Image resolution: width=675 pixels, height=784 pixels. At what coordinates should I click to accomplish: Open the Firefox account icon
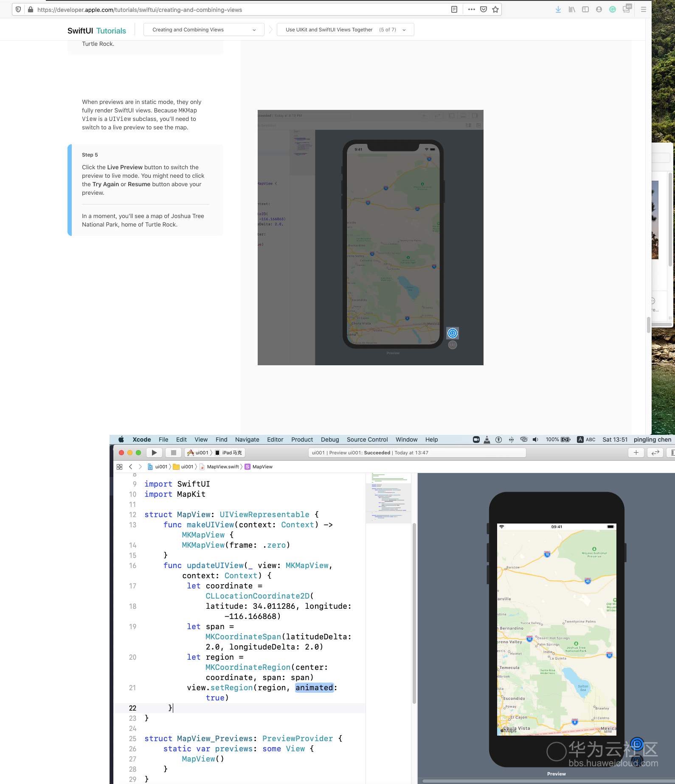[599, 9]
